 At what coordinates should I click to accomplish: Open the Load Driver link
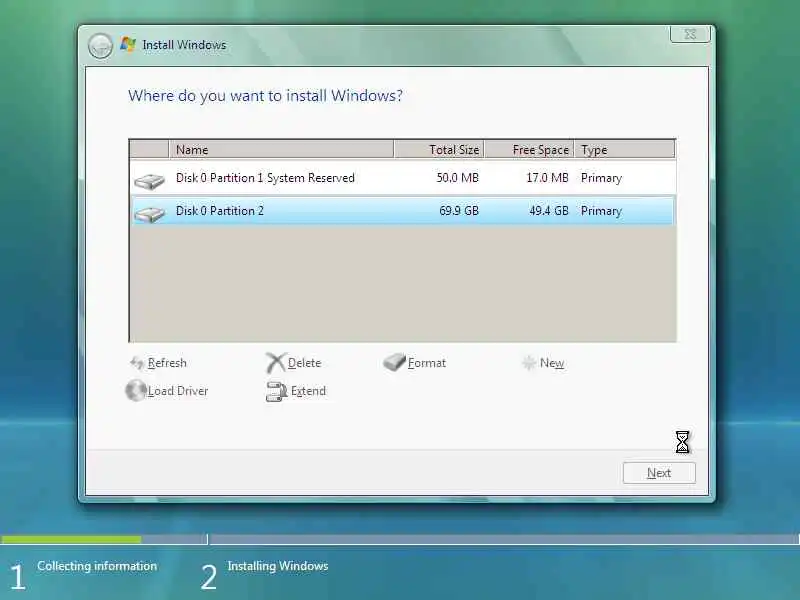(x=178, y=391)
